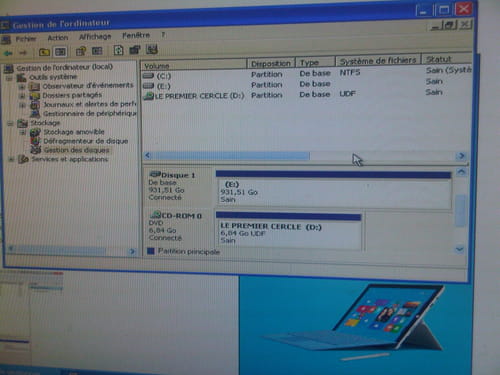
Task: Select Défragmenteur de disque tree item
Action: [x=86, y=141]
